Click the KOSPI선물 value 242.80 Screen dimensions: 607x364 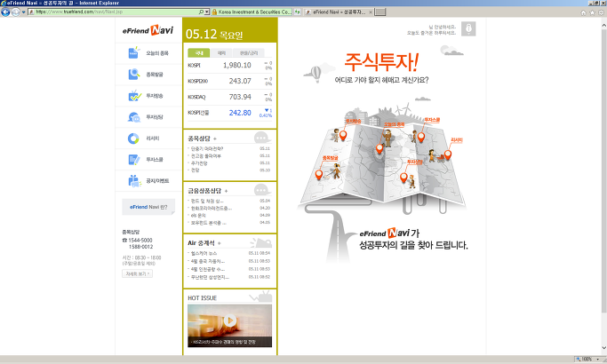coord(240,113)
